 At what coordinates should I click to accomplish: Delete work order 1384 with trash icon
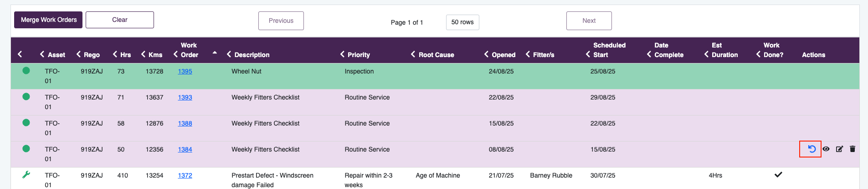[853, 149]
